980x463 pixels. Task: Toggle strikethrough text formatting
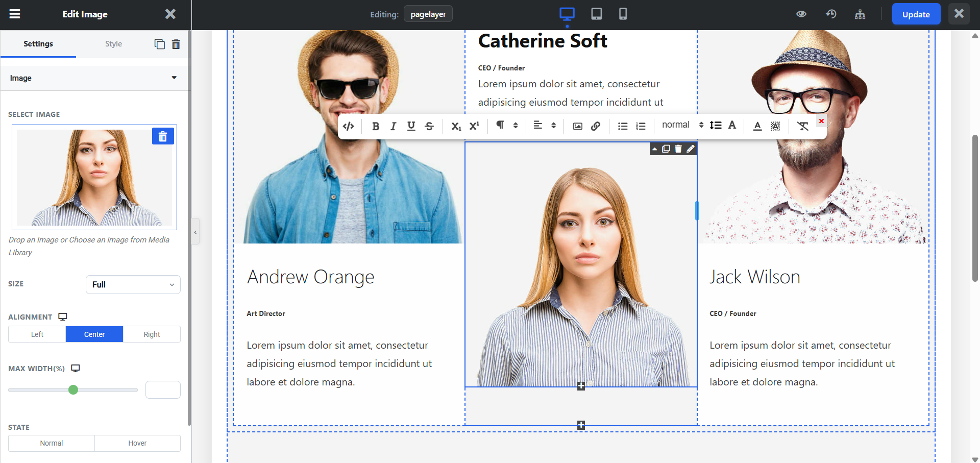[429, 126]
